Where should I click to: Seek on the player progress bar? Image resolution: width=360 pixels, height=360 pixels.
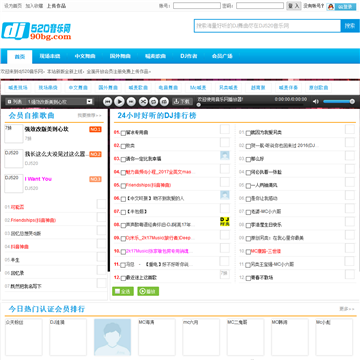pos(252,104)
